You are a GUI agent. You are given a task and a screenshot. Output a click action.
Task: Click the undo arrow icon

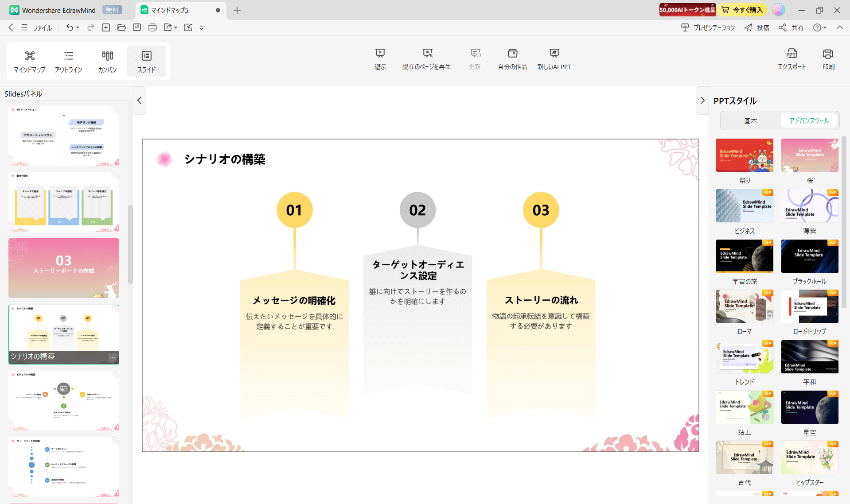click(x=70, y=27)
